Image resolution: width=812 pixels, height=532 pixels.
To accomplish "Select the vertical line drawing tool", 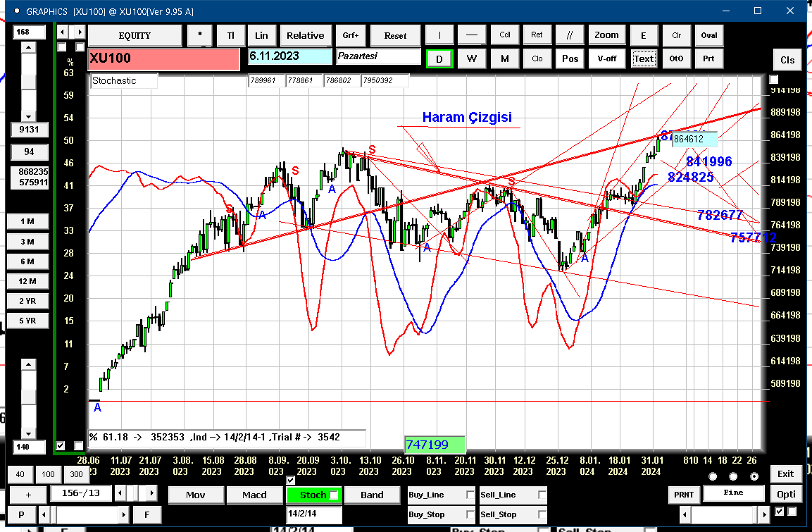I will tap(439, 35).
